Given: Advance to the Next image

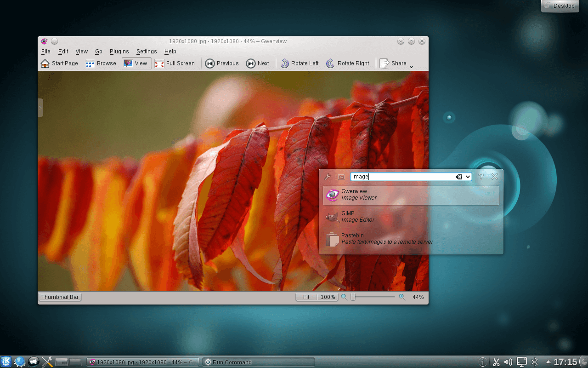Looking at the screenshot, I should point(258,63).
